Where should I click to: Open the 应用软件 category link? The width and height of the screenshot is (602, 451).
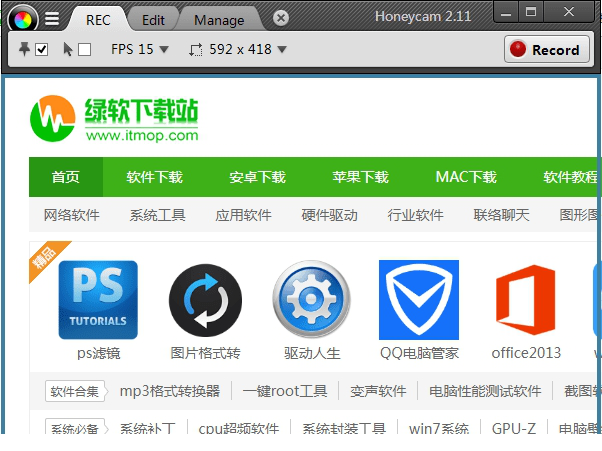243,215
